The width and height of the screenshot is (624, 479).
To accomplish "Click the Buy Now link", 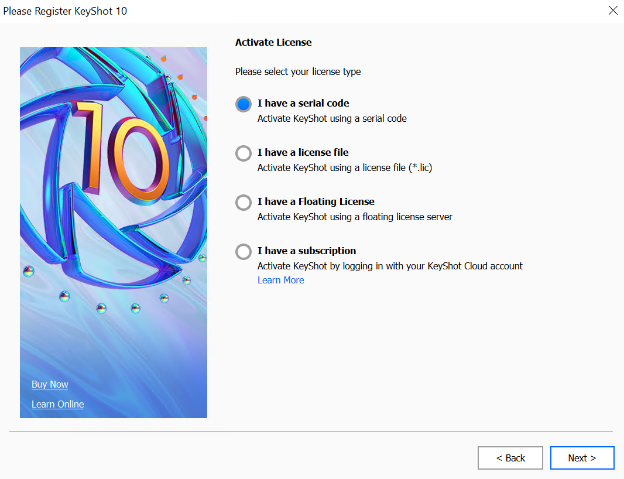I will 50,384.
